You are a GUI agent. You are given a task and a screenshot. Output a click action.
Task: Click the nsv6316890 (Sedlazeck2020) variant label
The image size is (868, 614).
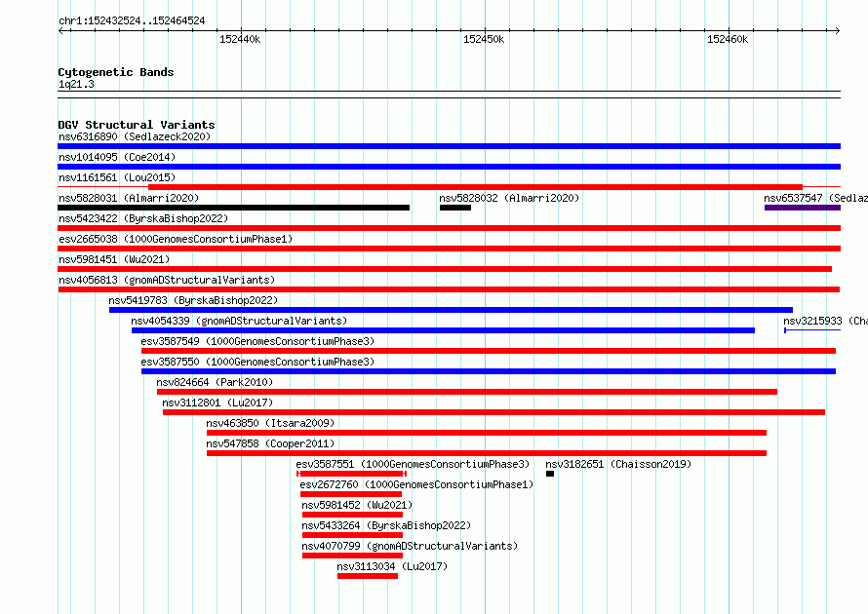135,136
